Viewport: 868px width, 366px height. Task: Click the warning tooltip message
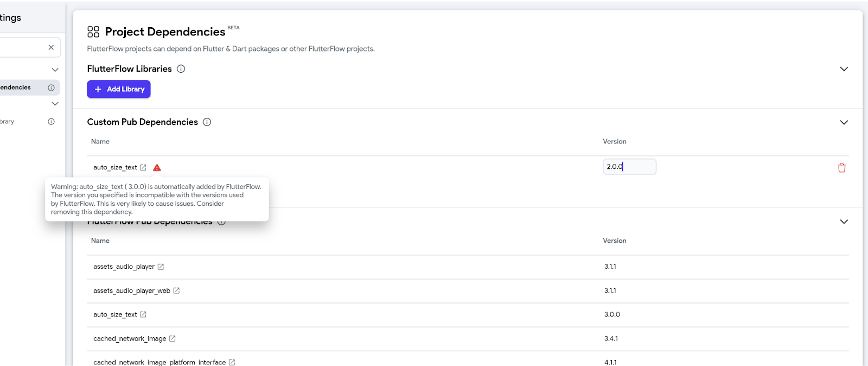(157, 199)
